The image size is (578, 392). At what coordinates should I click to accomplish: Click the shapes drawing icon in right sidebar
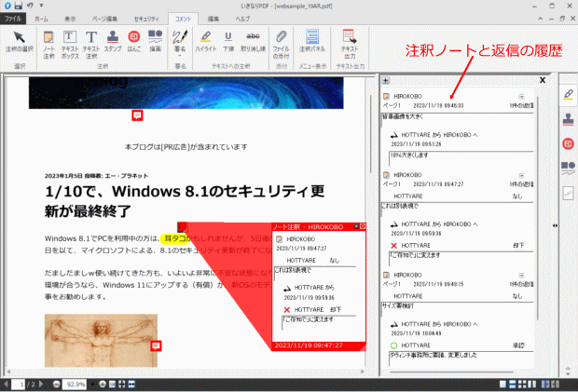(x=568, y=168)
